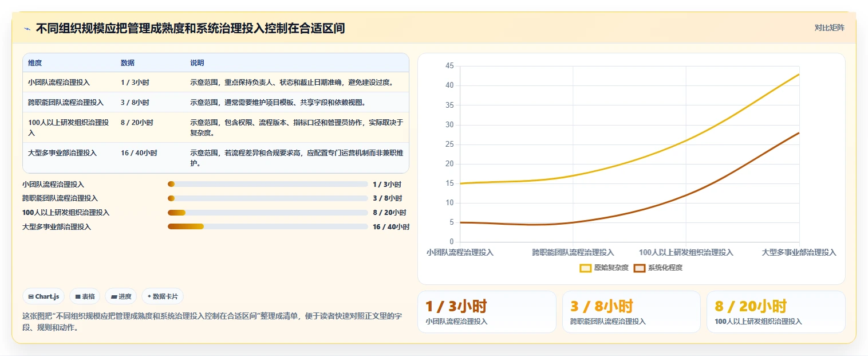Click chart x-axis label 跨职能团队流程治理投入

[573, 252]
